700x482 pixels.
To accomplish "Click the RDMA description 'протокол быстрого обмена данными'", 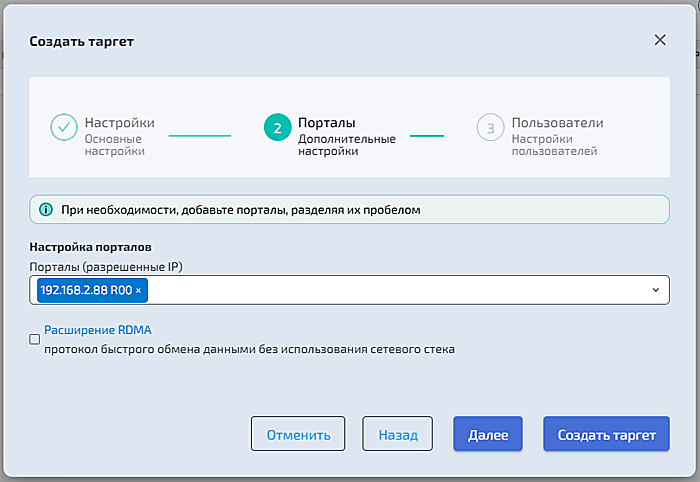I will tap(150, 349).
